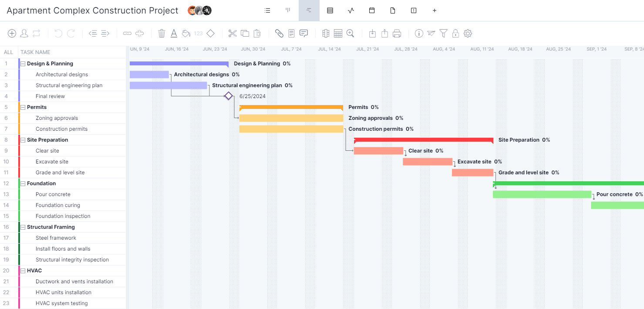Switch to the Calendar view tab
The image size is (644, 309).
tap(372, 10)
